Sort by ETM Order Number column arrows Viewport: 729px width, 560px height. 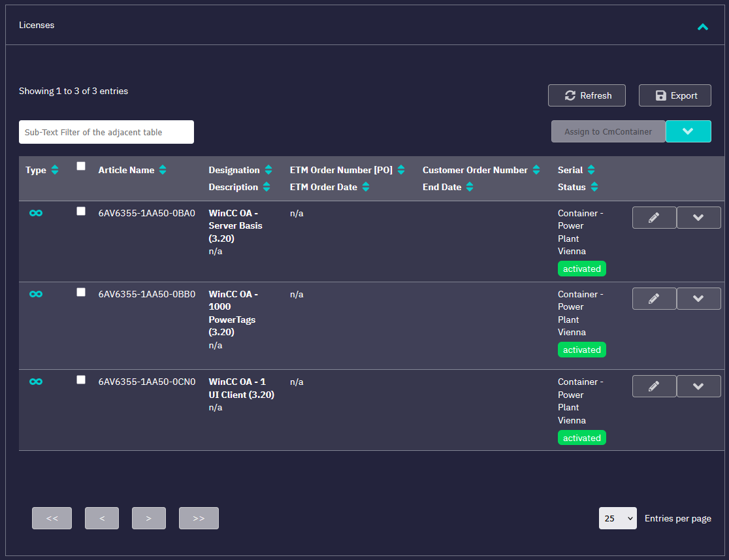401,170
